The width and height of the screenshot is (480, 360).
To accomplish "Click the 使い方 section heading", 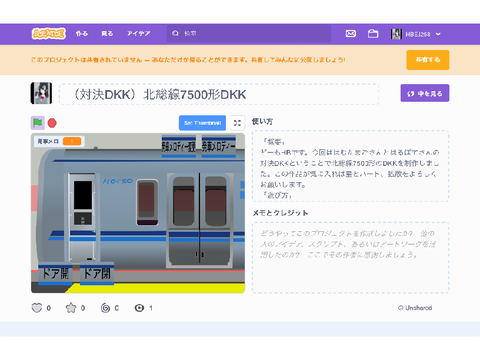I will 262,121.
